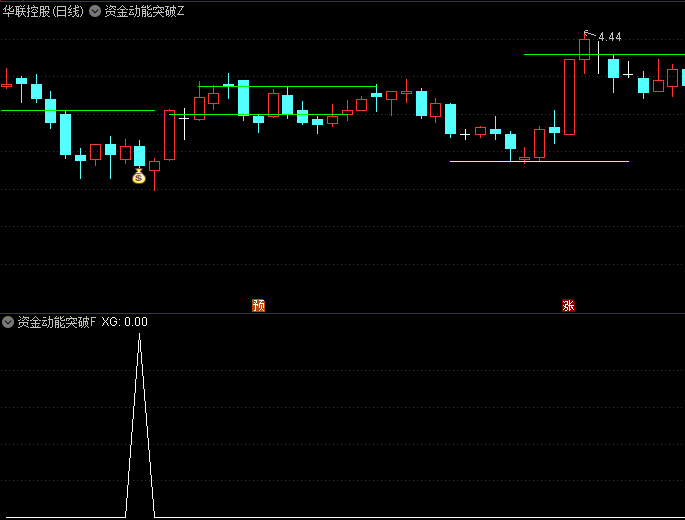Click the orange 预 marker icon
This screenshot has width=685, height=520.
(259, 305)
